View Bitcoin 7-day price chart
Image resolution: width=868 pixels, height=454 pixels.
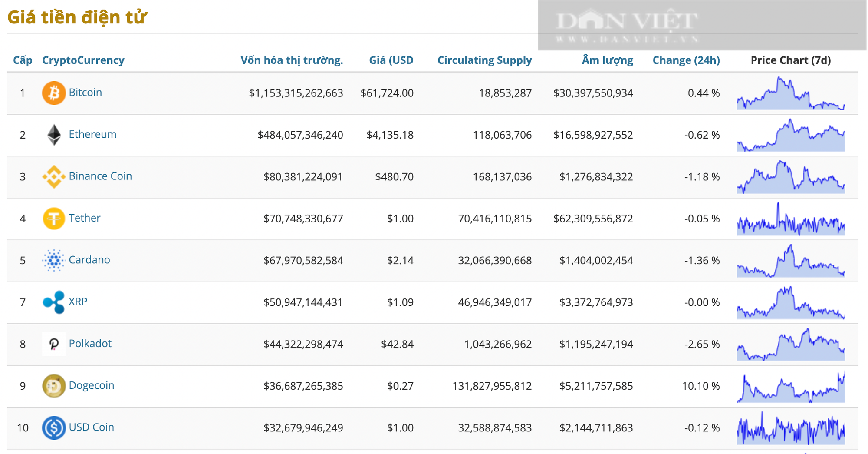click(791, 93)
